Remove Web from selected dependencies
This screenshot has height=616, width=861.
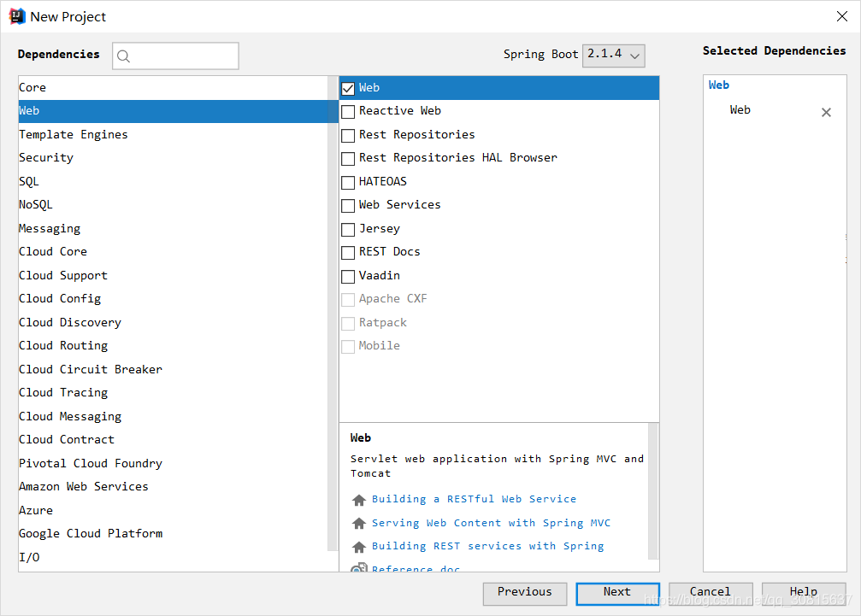[826, 113]
